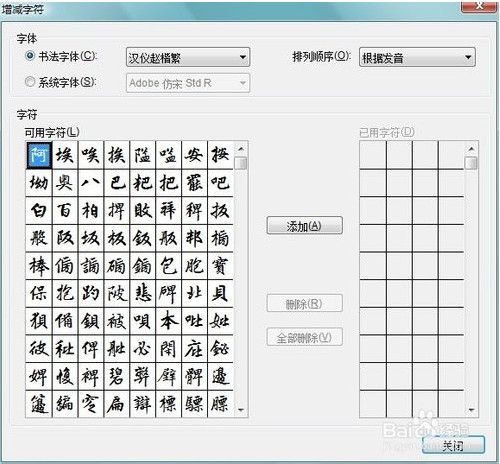Select the character 本 in the grid

coord(168,321)
